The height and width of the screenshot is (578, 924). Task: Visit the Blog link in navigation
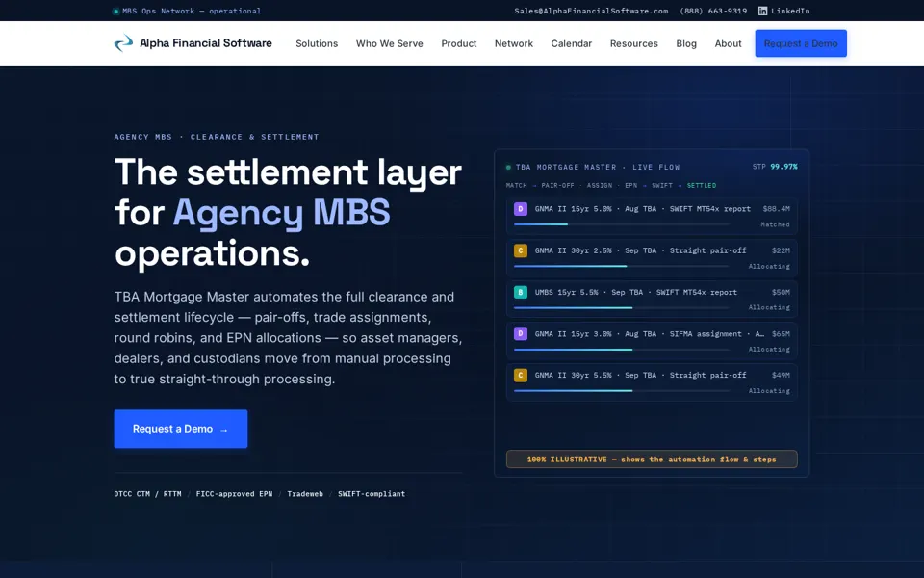[686, 43]
